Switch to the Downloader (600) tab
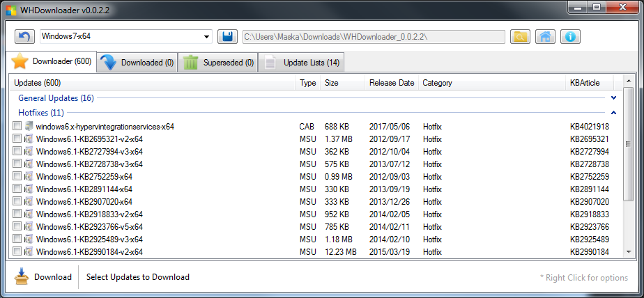The image size is (644, 298). point(52,62)
